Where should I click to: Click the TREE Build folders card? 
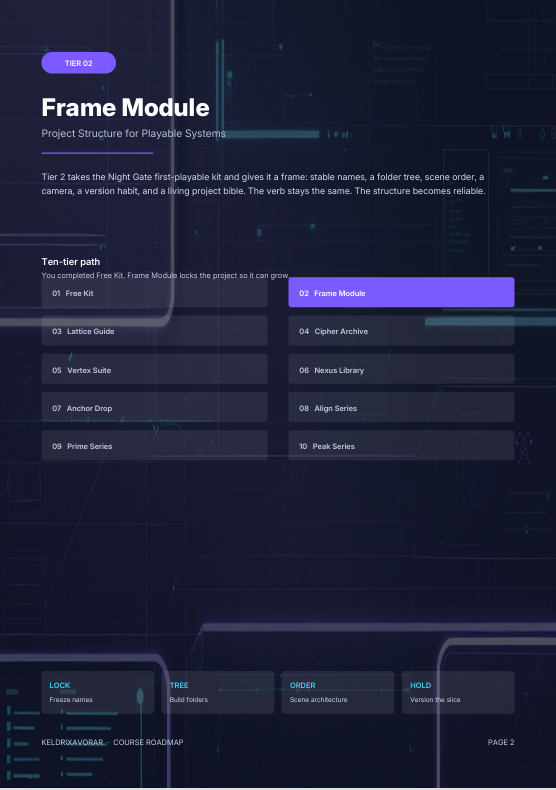218,692
